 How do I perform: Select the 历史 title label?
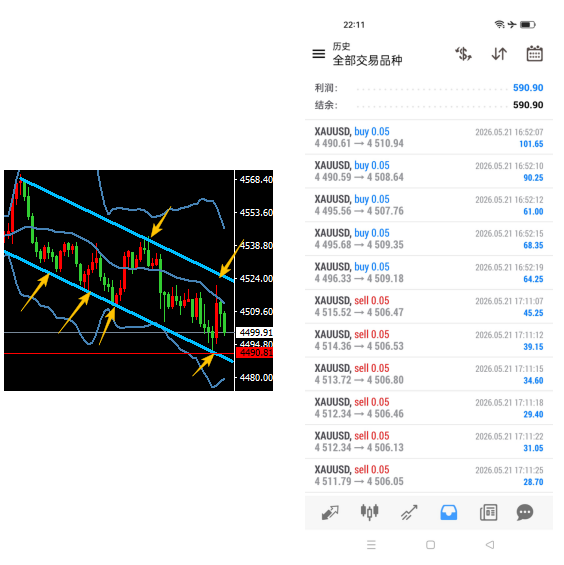click(341, 46)
